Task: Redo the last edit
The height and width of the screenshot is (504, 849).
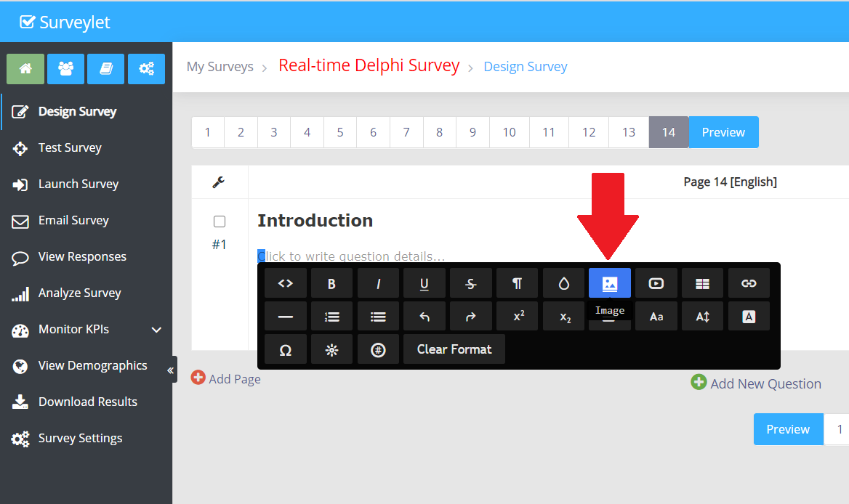Action: click(x=470, y=317)
